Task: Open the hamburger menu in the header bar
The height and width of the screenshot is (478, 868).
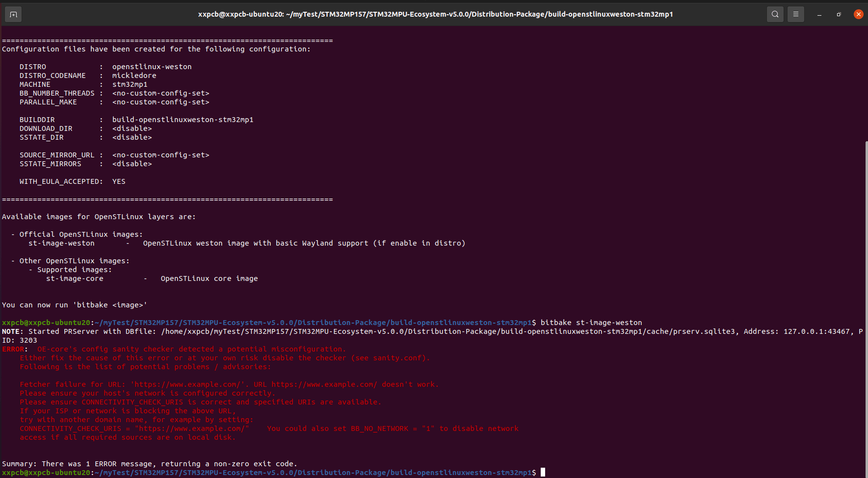Action: [x=795, y=14]
